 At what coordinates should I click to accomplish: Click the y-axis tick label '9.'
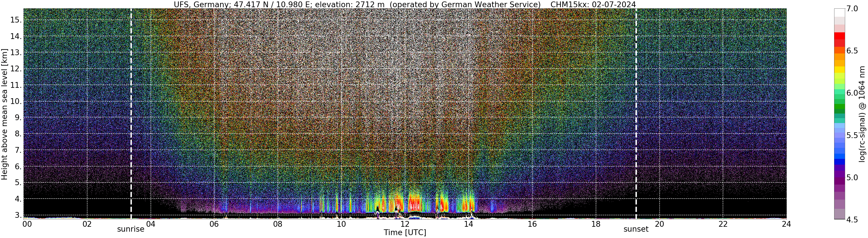[18, 118]
